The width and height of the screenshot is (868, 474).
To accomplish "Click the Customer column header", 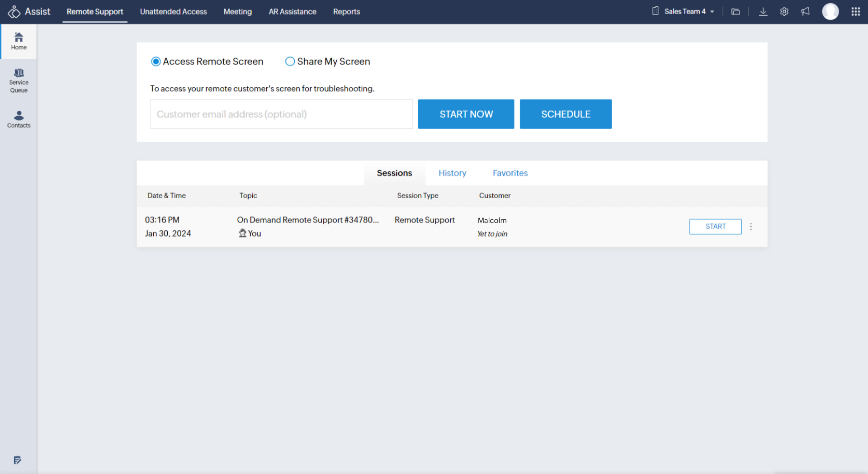I will coord(495,195).
